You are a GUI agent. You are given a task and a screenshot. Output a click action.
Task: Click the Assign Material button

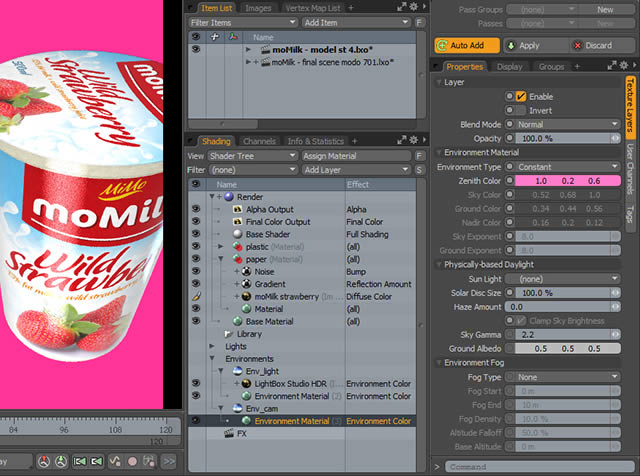tap(356, 156)
